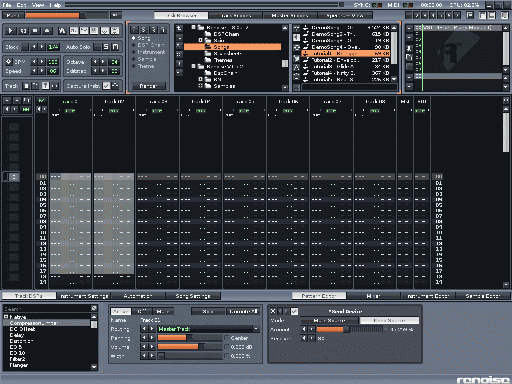Screen dimensions: 512x384
Task: Click the Solo S button
Action: tap(106, 47)
